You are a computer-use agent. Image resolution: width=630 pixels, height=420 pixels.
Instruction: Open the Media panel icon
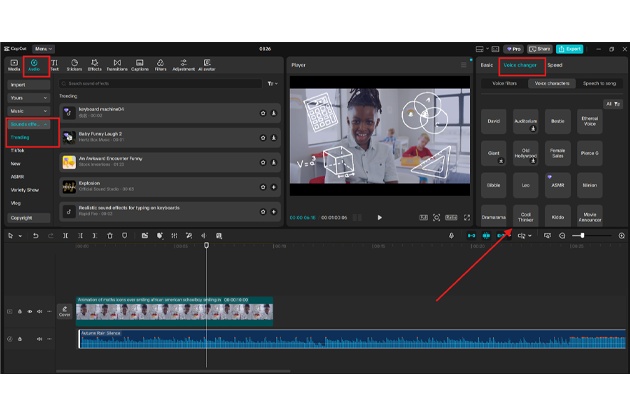tap(14, 65)
